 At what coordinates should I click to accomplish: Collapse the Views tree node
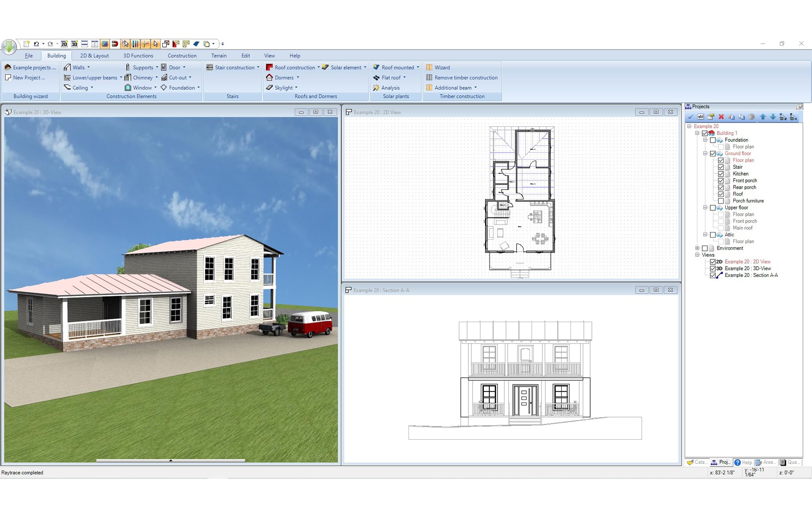click(697, 255)
